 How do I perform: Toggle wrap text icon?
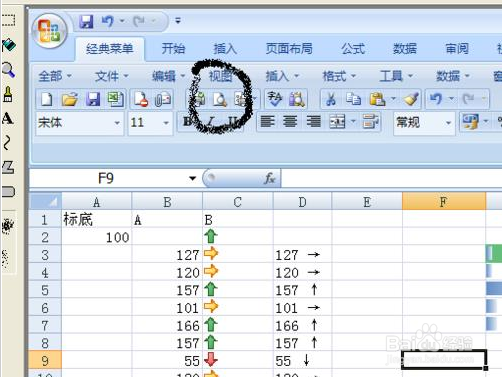click(370, 122)
